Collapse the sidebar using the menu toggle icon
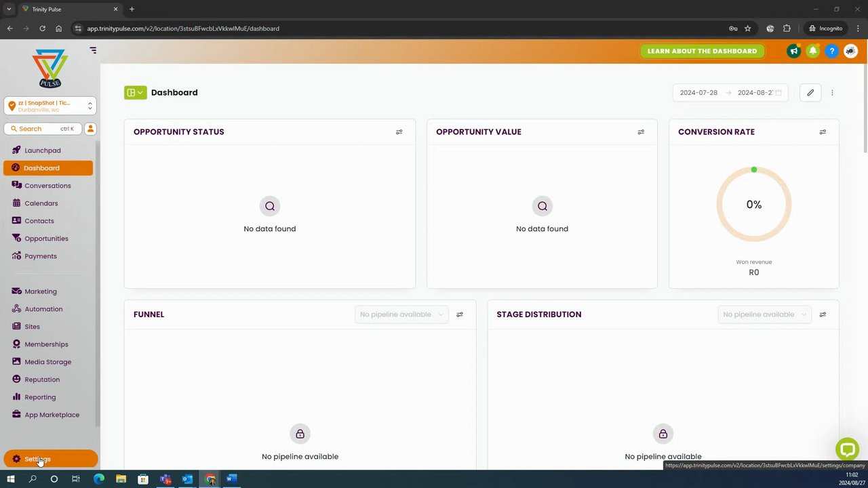The width and height of the screenshot is (868, 488). [x=93, y=50]
